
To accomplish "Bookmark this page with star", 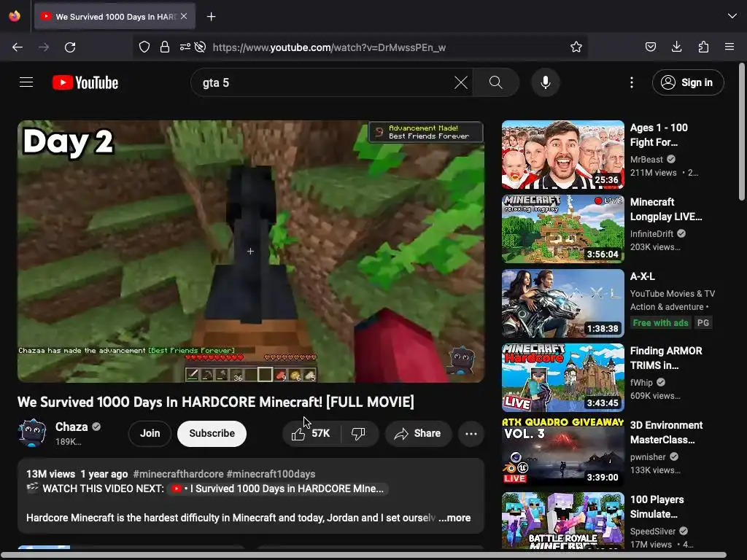I will click(x=576, y=47).
